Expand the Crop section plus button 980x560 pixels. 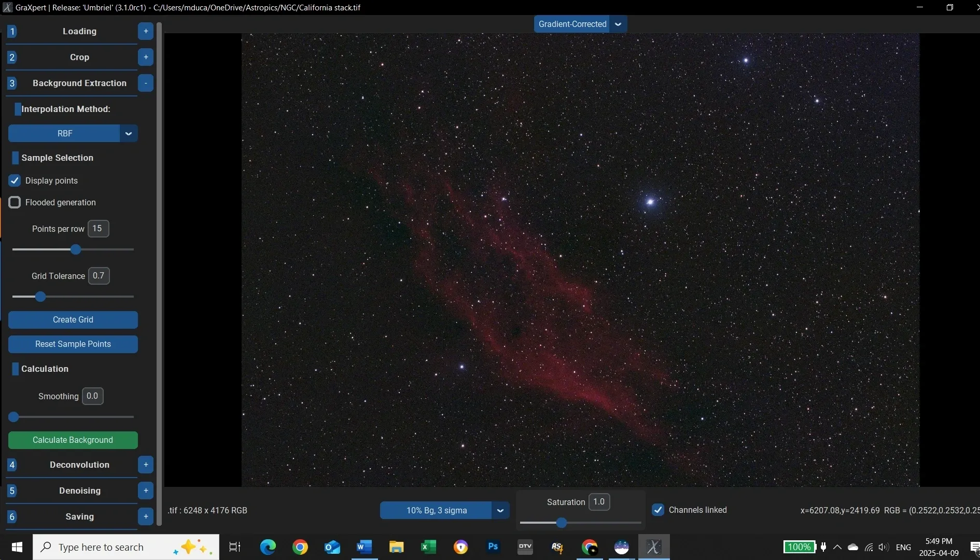click(x=146, y=57)
